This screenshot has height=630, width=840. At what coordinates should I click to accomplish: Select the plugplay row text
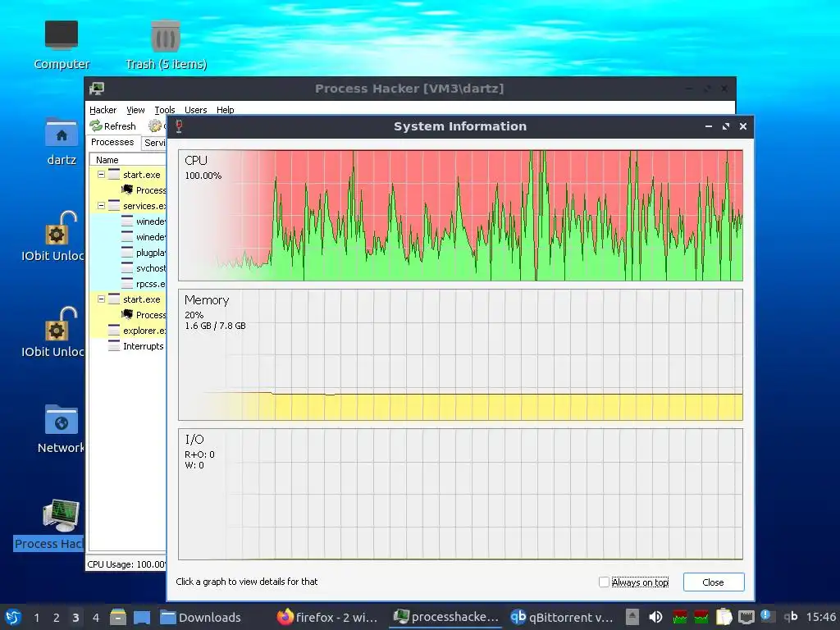point(151,253)
